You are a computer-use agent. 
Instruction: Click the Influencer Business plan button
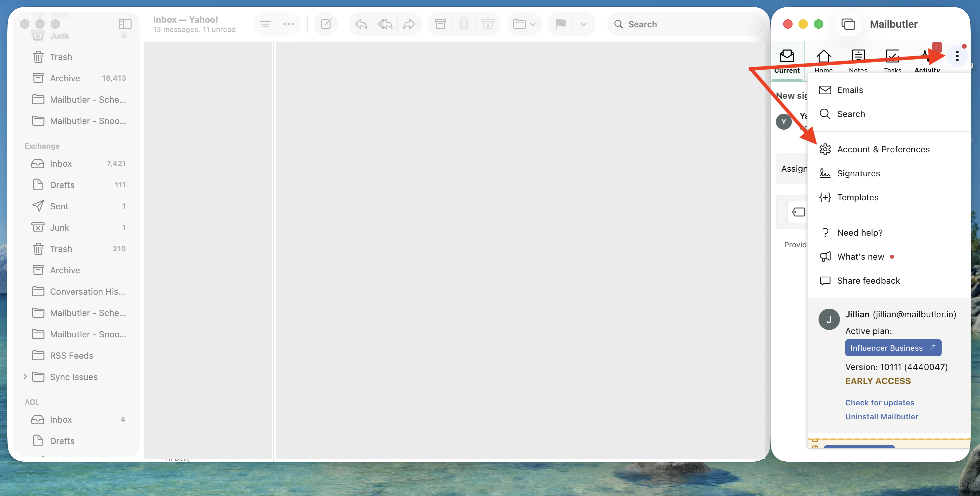tap(893, 348)
